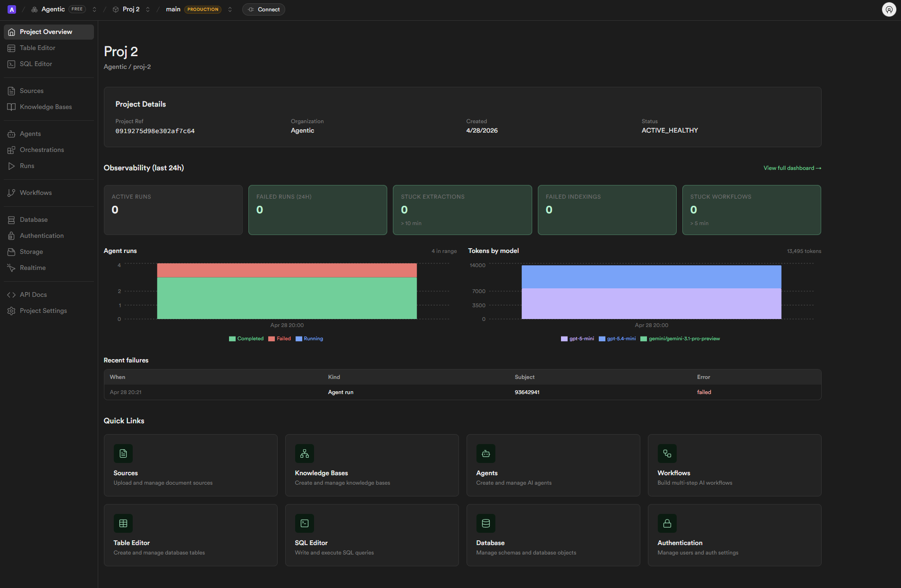Click the Stuck Workflows stat card
The height and width of the screenshot is (588, 901).
[x=752, y=210]
